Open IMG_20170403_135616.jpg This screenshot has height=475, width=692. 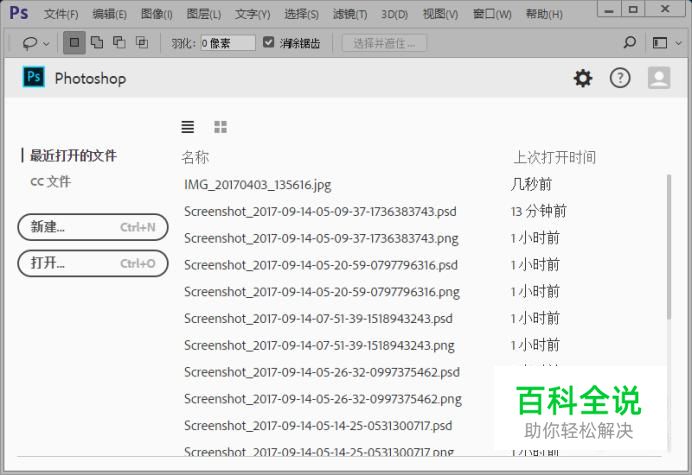pyautogui.click(x=258, y=185)
